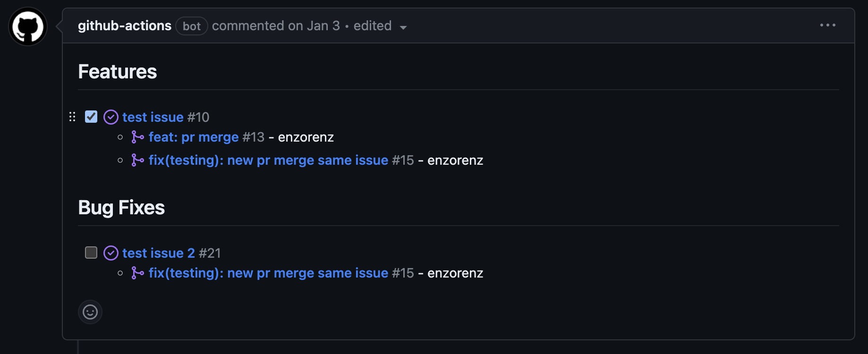Image resolution: width=868 pixels, height=354 pixels.
Task: Open the comment options kebab menu
Action: (x=827, y=25)
